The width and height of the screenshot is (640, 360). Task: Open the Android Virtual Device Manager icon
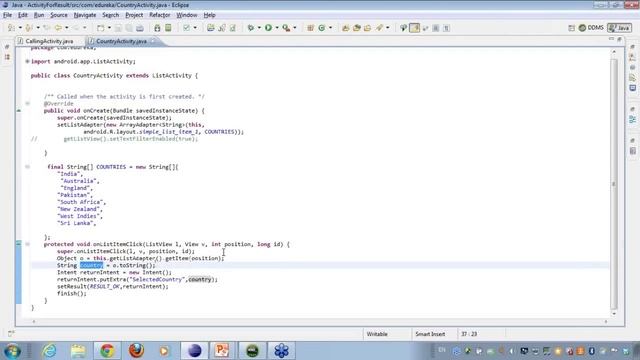[x=168, y=28]
